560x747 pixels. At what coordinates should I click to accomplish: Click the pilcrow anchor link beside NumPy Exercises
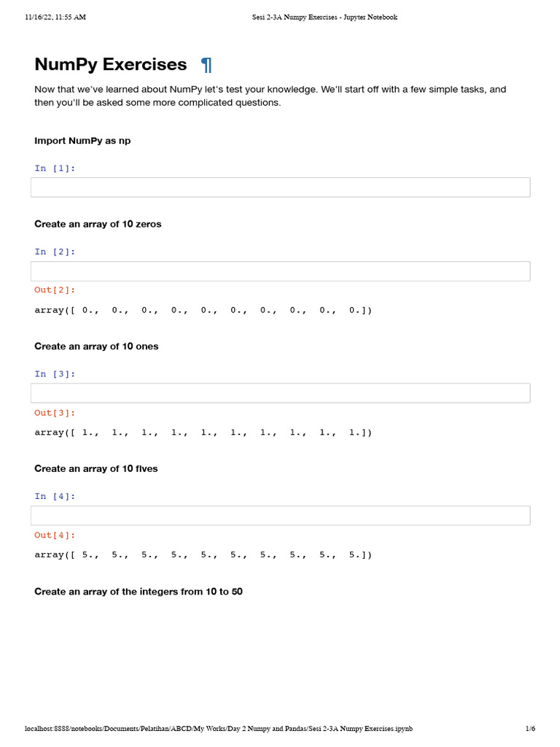pyautogui.click(x=206, y=65)
